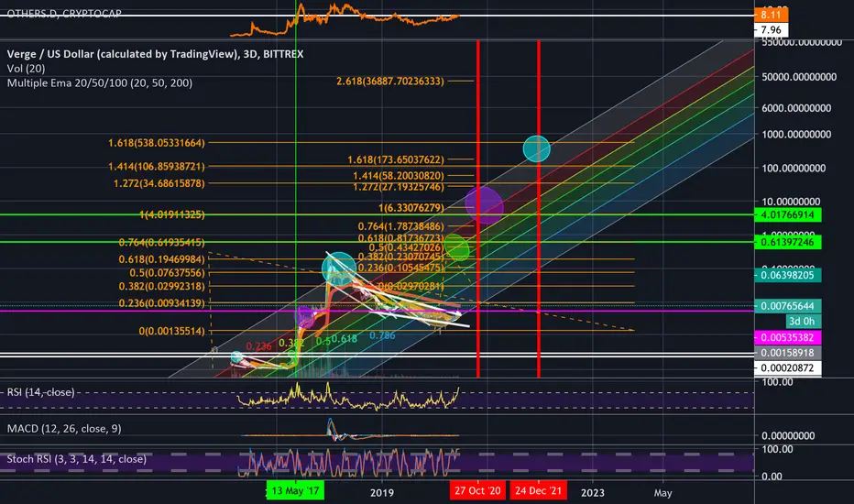Select the magenta 0.00535382 price label

click(x=787, y=338)
